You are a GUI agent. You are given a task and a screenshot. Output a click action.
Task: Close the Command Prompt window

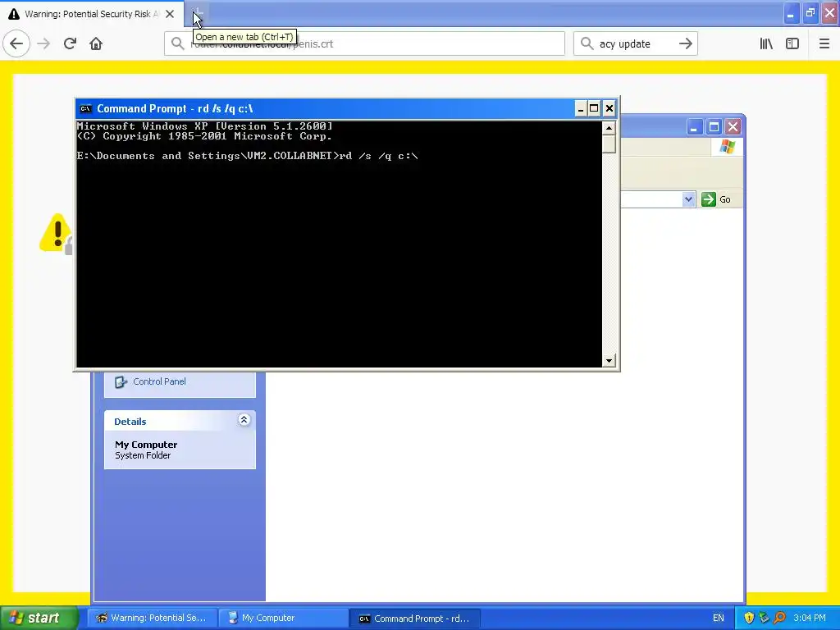[609, 109]
